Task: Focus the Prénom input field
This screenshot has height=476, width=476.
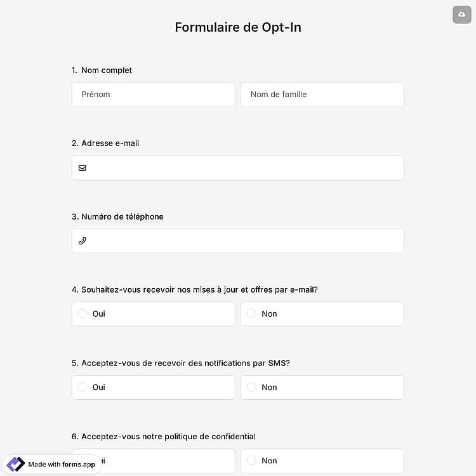Action: 154,95
